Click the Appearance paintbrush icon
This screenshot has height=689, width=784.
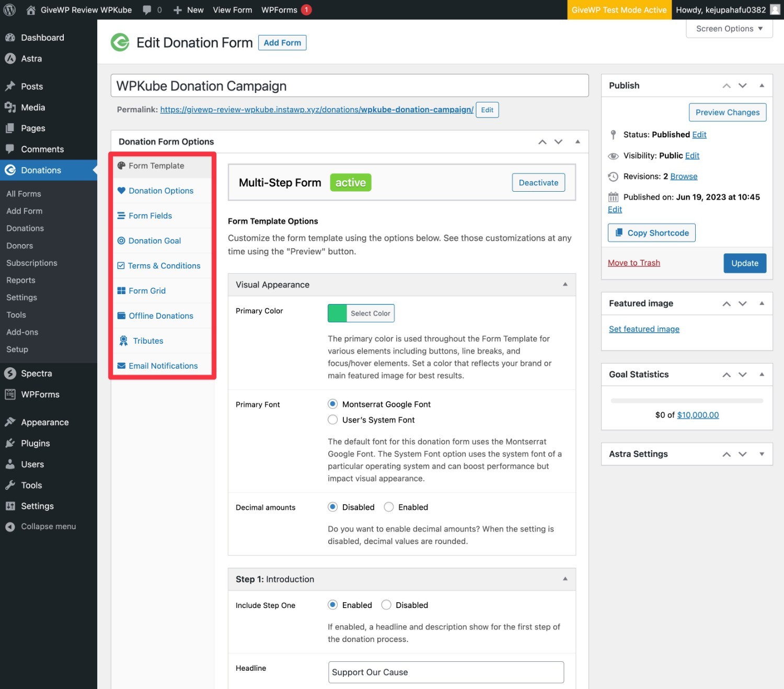click(10, 422)
